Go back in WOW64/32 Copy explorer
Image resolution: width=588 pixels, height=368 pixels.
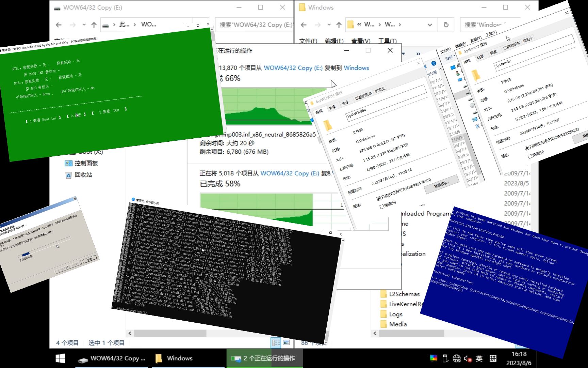click(x=59, y=25)
